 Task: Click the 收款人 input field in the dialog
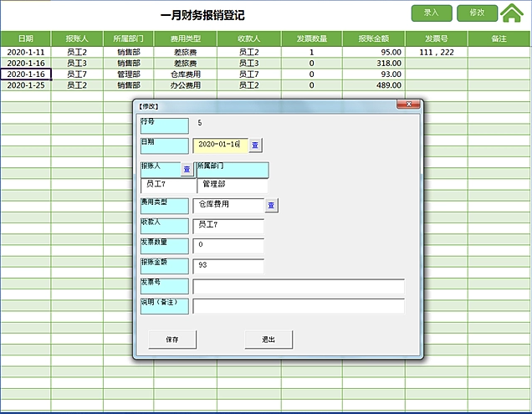[x=228, y=226]
